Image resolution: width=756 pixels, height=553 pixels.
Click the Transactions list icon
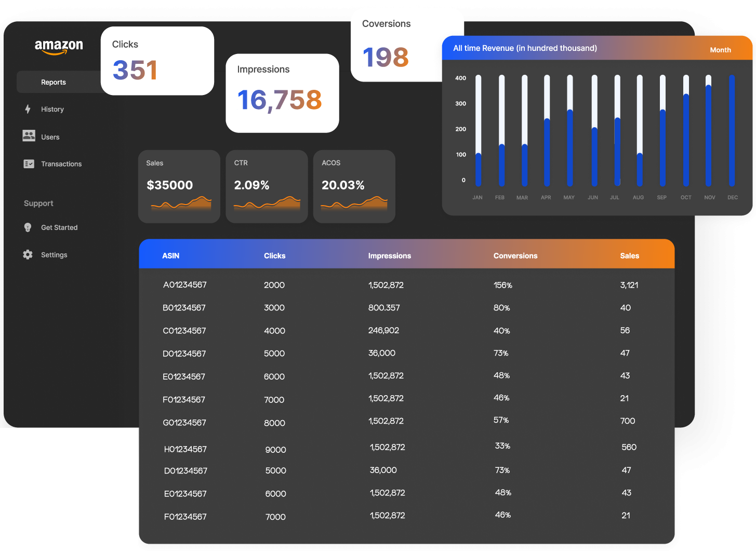[x=29, y=164]
